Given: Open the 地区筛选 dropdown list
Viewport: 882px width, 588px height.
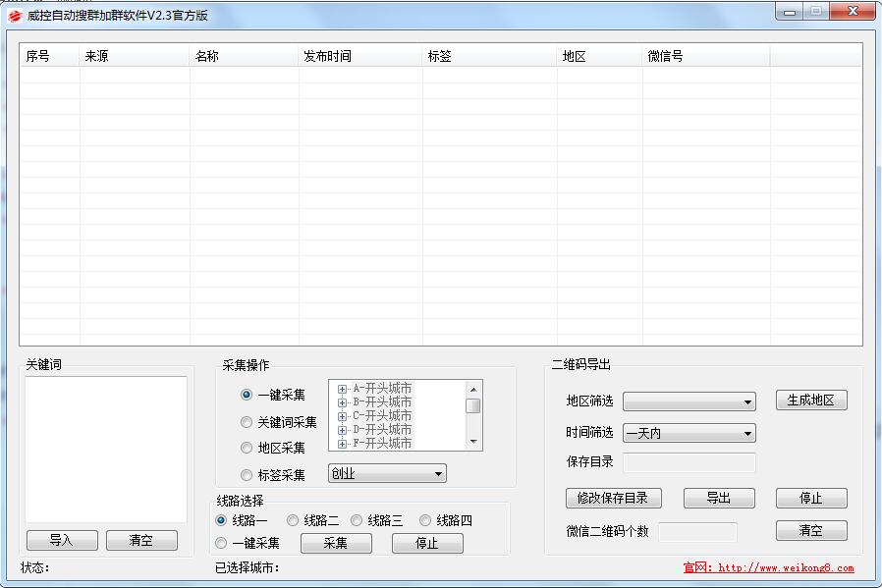Looking at the screenshot, I should (689, 401).
